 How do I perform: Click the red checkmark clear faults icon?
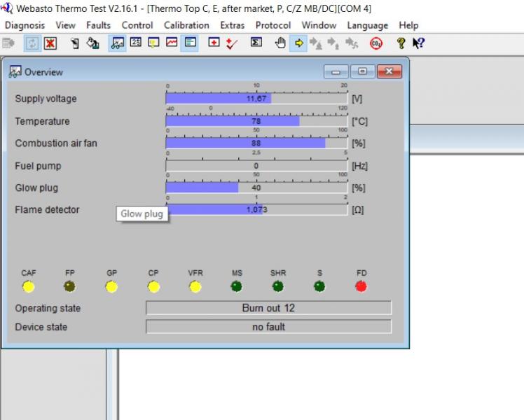pos(232,43)
